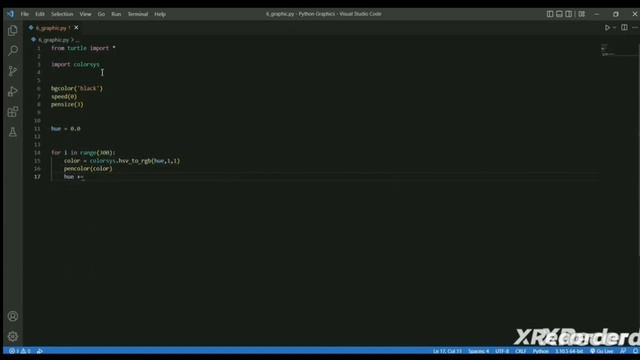Screen dimensions: 640x360
Task: Click the 'pensize(3)' code line
Action: click(x=67, y=104)
